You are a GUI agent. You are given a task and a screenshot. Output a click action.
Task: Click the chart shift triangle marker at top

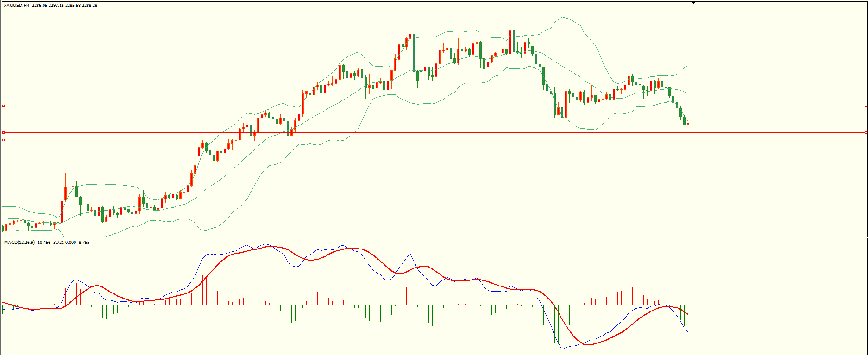[x=693, y=3]
